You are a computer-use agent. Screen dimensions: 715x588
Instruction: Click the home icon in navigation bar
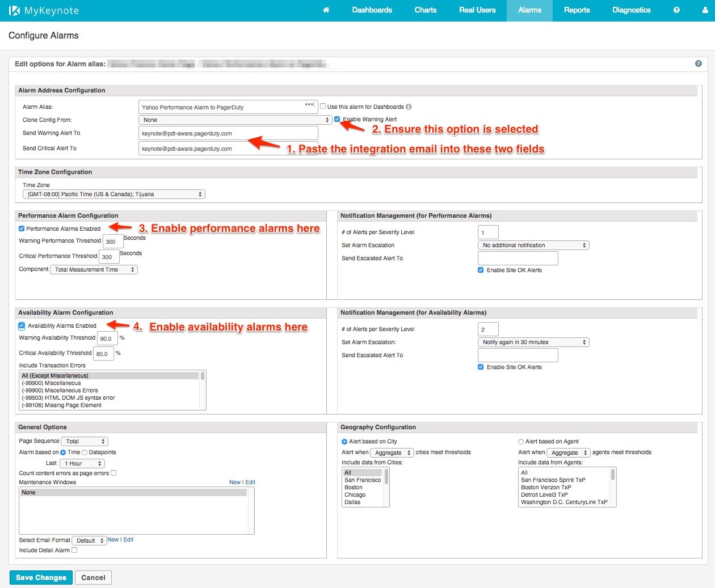[x=326, y=10]
